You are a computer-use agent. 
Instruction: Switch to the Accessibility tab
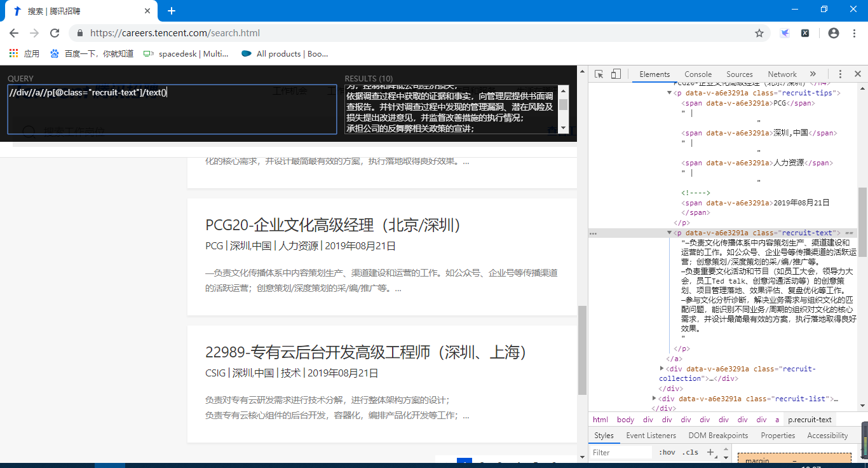point(827,436)
